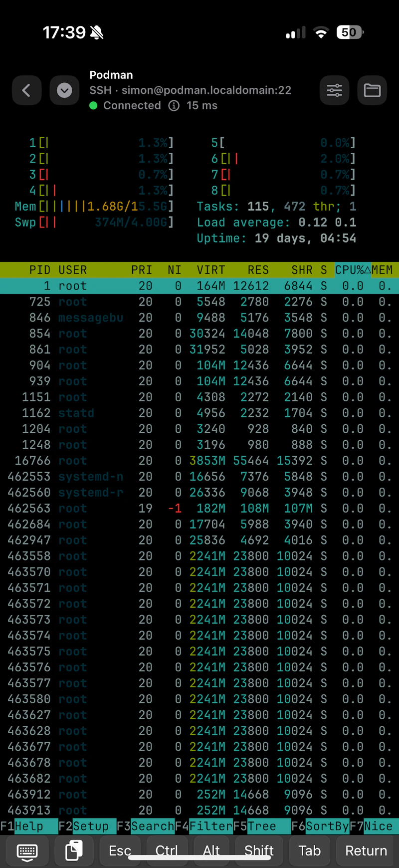Sort by the SHR column header

[x=302, y=270]
